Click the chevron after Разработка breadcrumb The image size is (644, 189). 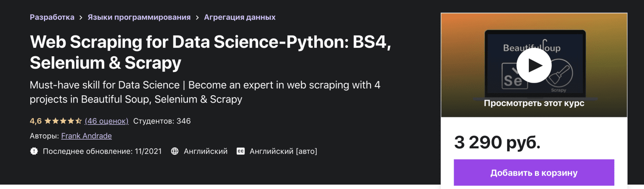(x=81, y=18)
